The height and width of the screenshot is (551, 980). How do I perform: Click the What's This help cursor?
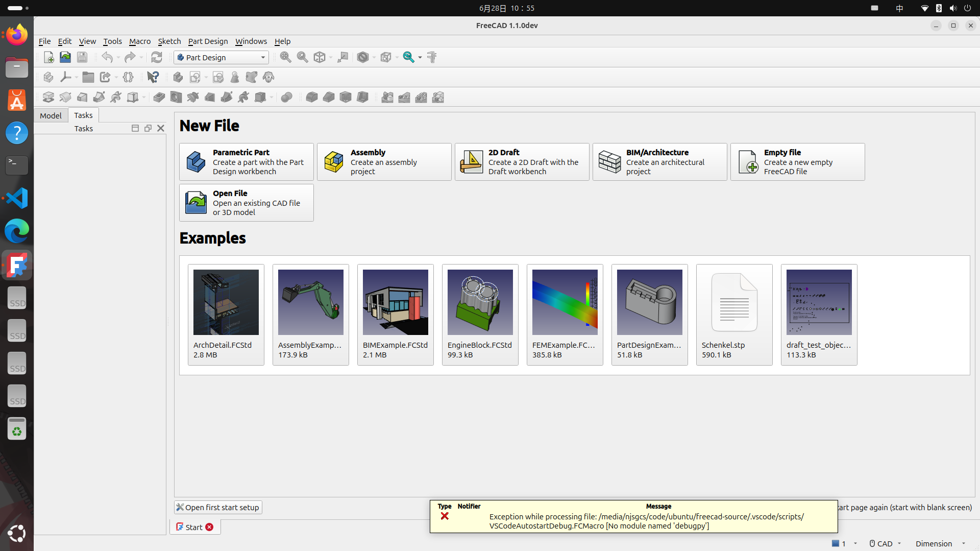click(x=153, y=77)
